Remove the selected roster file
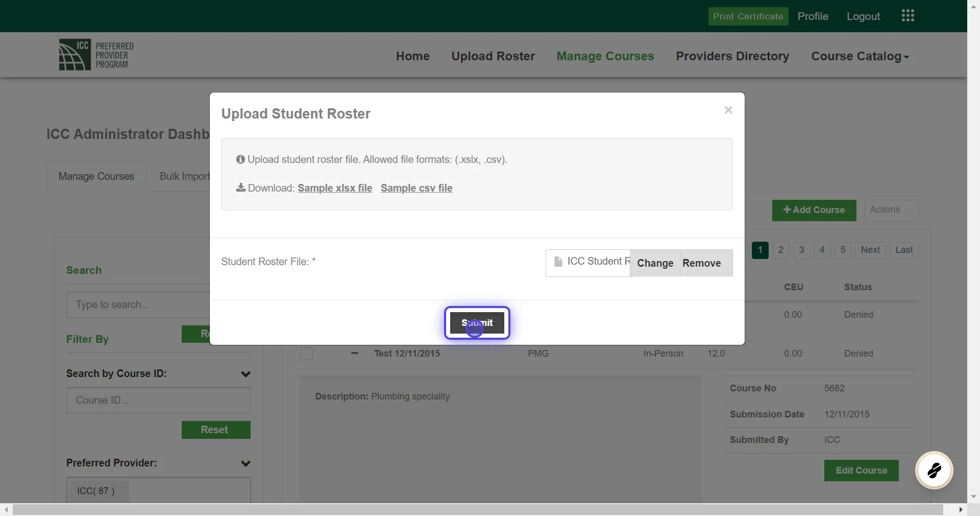Screen dimensions: 980x516 click(702, 263)
